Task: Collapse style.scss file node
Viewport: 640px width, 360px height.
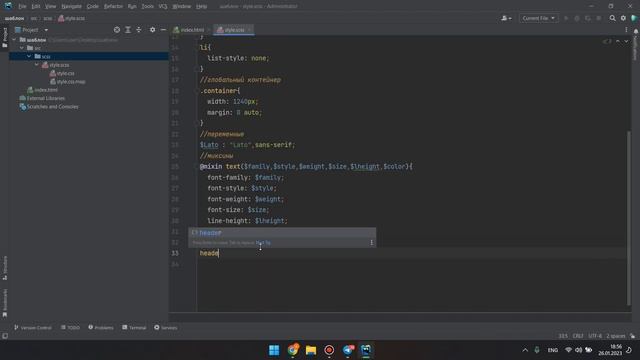Action: tap(37, 64)
